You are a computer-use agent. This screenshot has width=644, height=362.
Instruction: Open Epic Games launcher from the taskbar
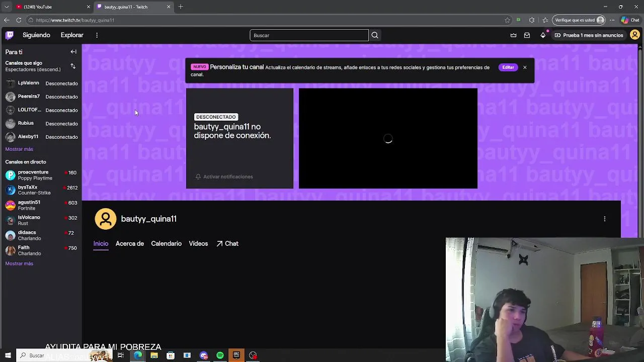[236, 355]
